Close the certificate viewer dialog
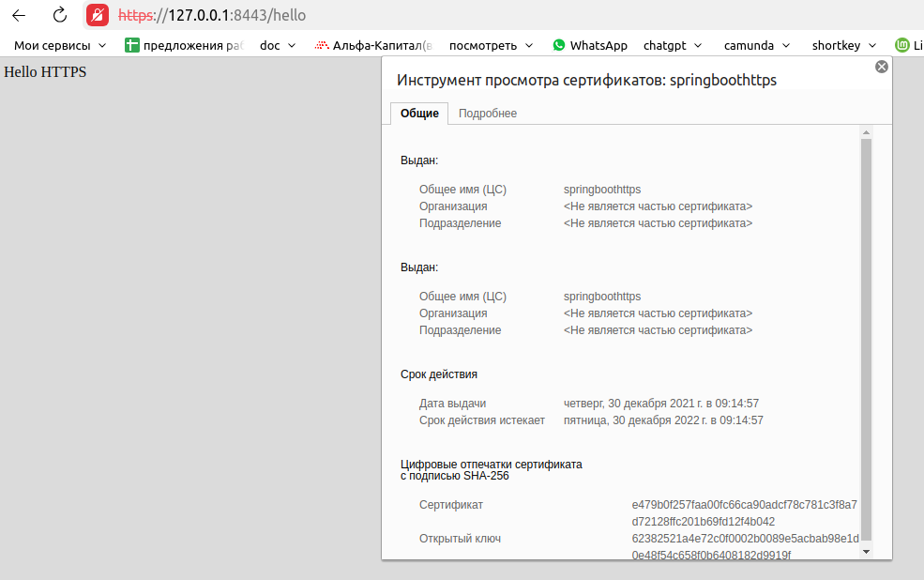The width and height of the screenshot is (924, 580). coord(882,67)
